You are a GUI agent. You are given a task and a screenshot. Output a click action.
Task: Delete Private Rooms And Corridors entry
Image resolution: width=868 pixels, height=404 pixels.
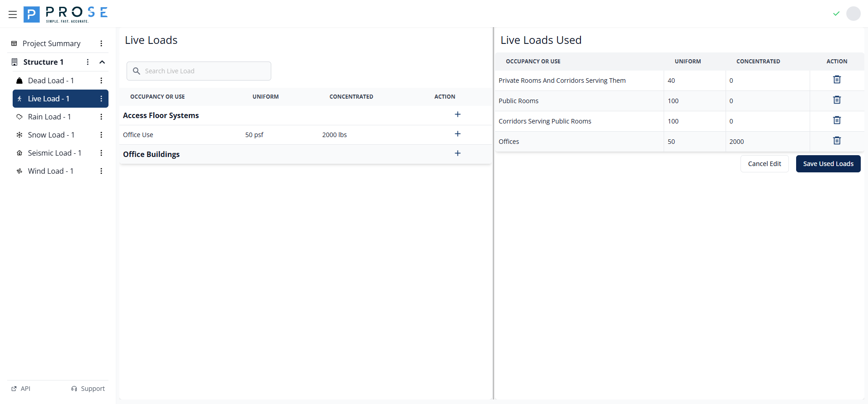837,80
